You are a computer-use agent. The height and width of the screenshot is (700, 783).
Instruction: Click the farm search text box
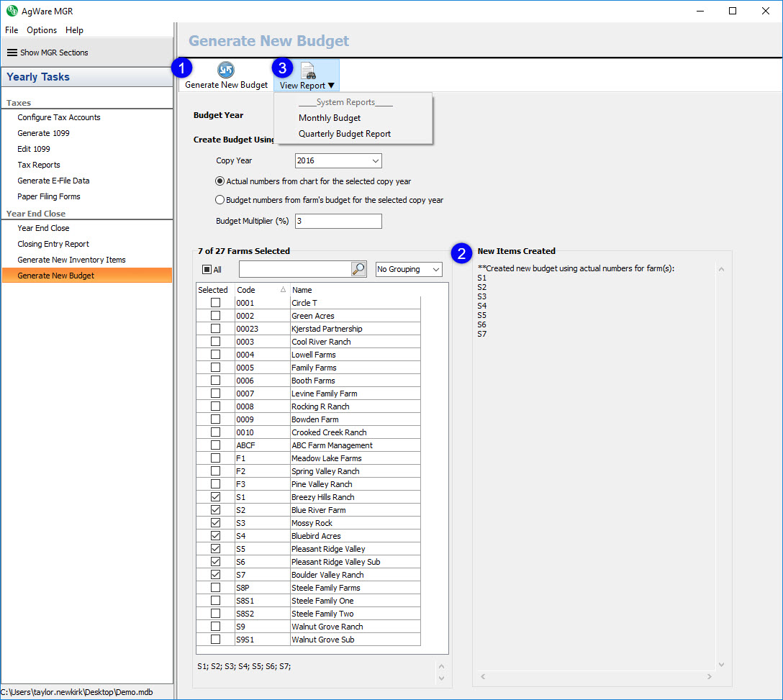tap(295, 269)
